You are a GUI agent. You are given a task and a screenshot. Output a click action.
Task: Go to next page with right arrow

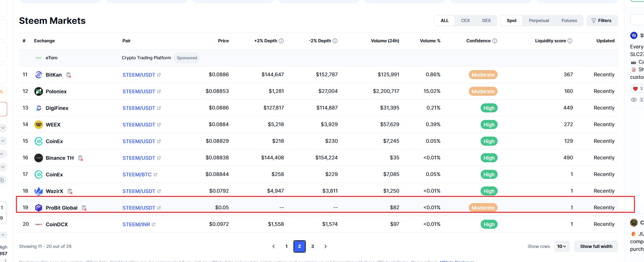pos(326,246)
